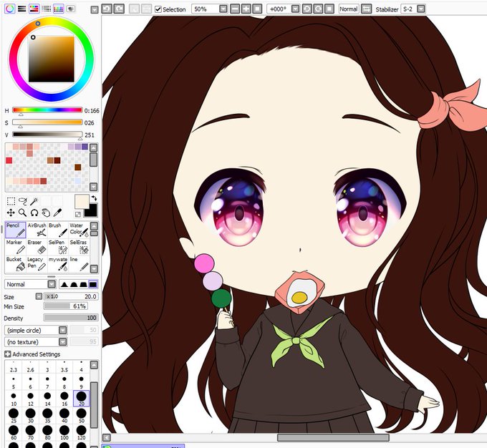Swap foreground and background colors

click(x=94, y=198)
